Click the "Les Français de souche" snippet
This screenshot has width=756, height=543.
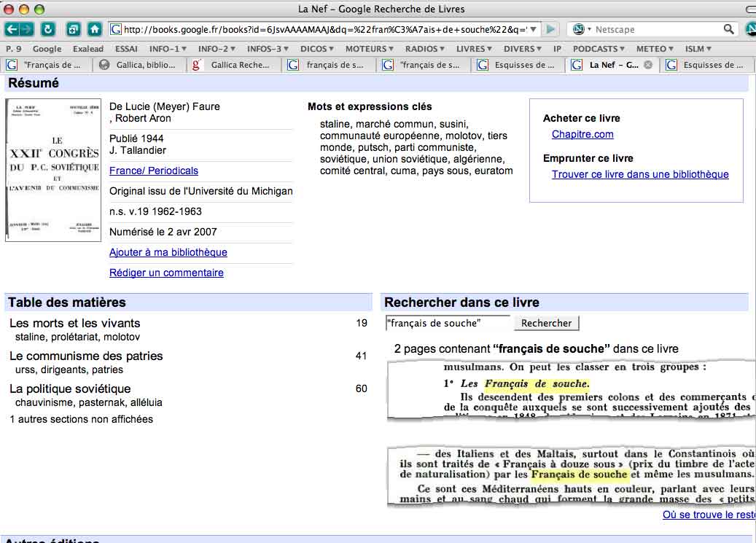pos(571,390)
